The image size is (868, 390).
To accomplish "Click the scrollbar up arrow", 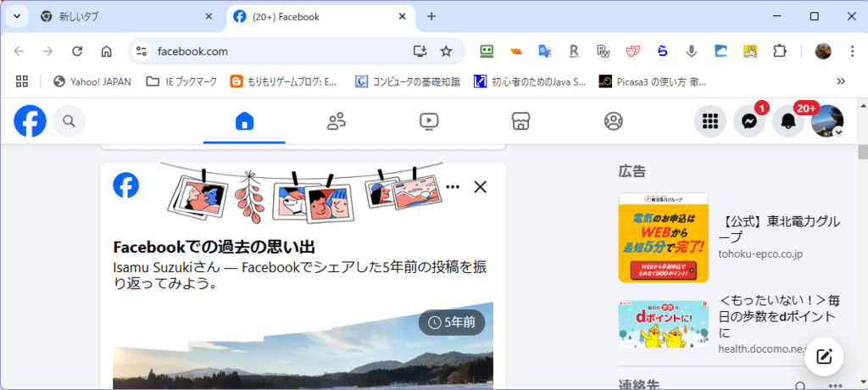I will (x=862, y=104).
